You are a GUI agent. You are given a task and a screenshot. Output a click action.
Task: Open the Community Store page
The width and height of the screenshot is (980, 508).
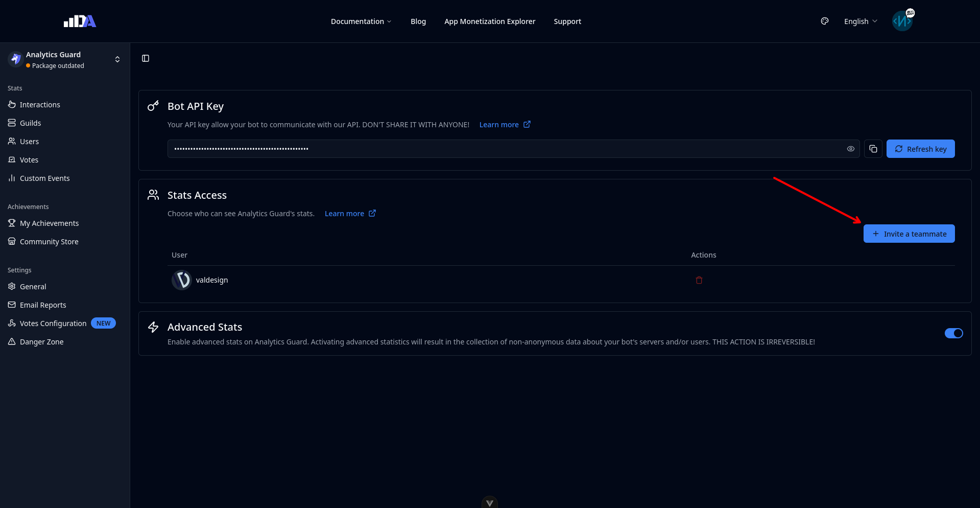pos(49,242)
